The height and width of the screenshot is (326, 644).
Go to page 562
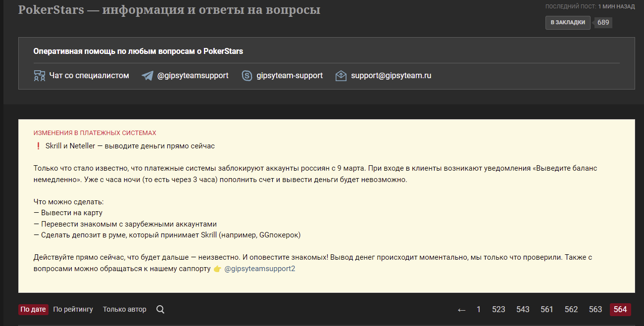[x=571, y=310]
